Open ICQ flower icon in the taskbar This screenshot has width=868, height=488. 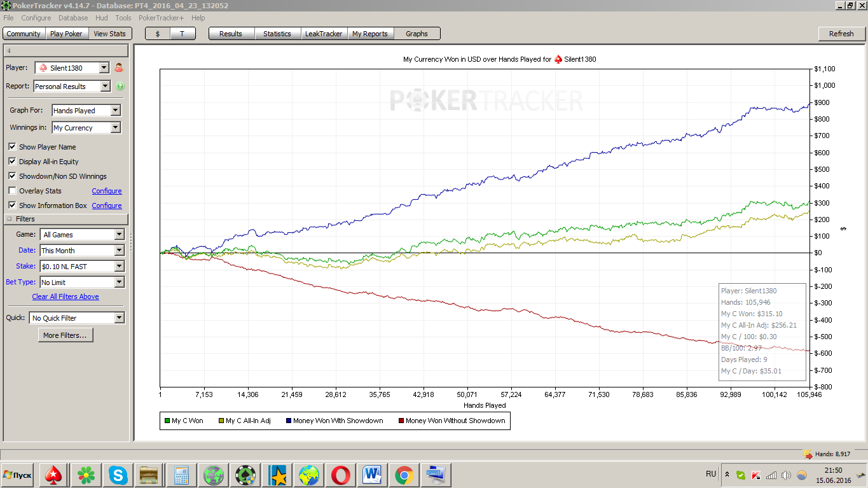(86, 475)
